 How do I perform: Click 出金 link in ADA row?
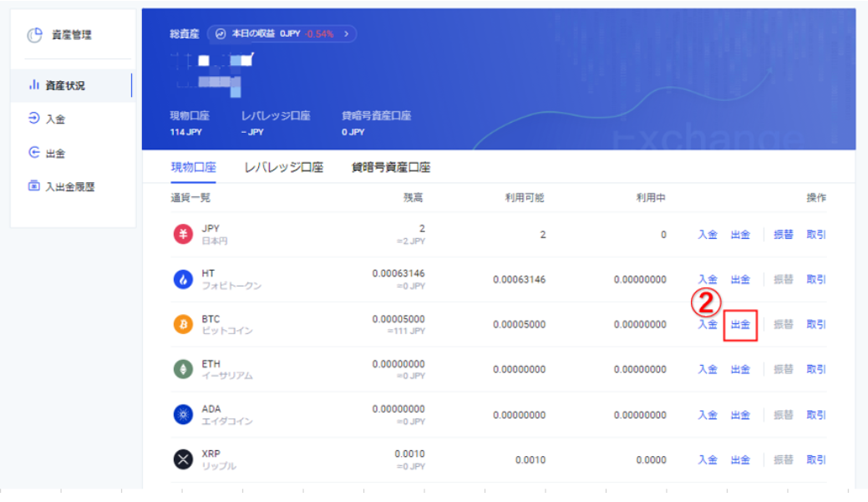pos(740,414)
